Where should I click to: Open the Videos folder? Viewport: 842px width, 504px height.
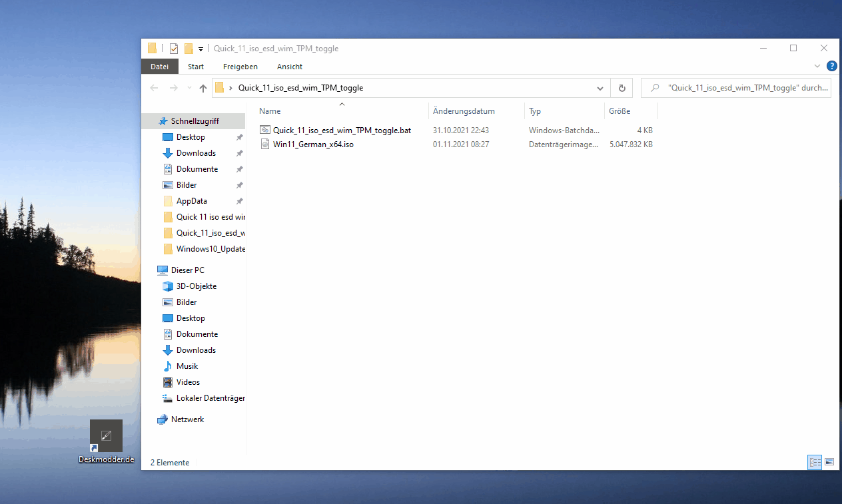(188, 382)
